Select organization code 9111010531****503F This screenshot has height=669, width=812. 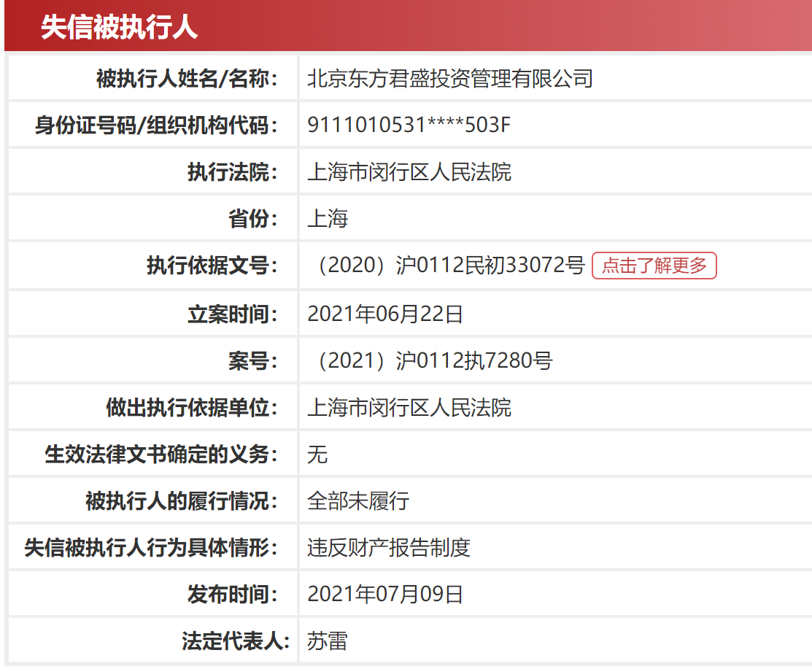coord(409,125)
